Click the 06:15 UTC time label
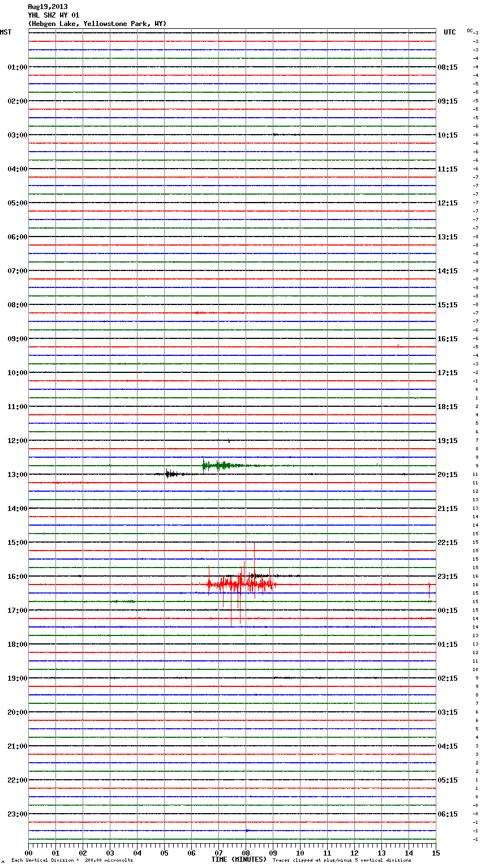The width and height of the screenshot is (481, 868). [448, 814]
